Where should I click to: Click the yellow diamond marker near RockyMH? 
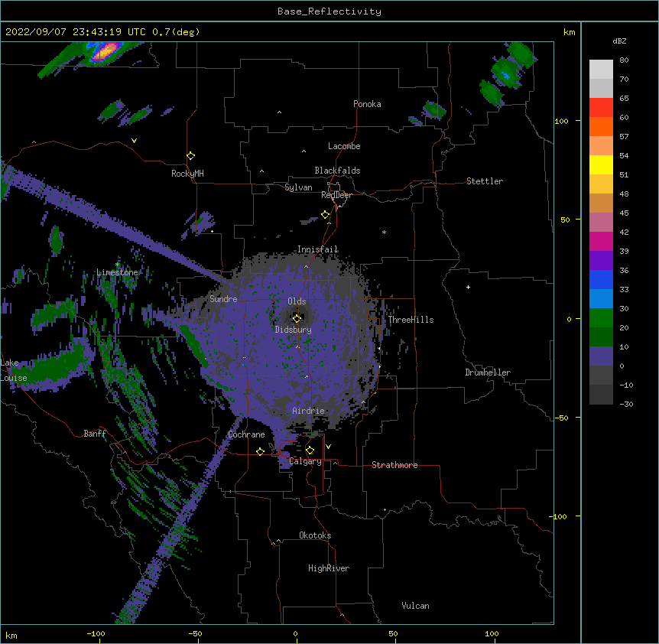point(190,156)
